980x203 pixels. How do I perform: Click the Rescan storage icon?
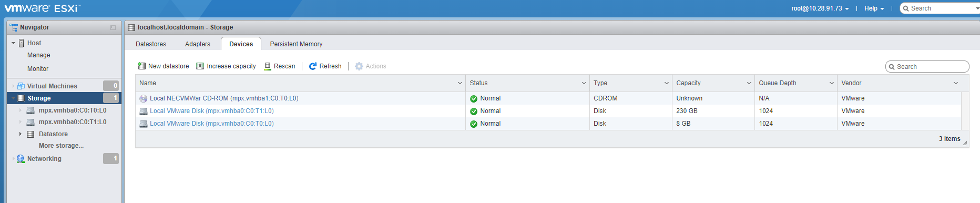tap(268, 66)
